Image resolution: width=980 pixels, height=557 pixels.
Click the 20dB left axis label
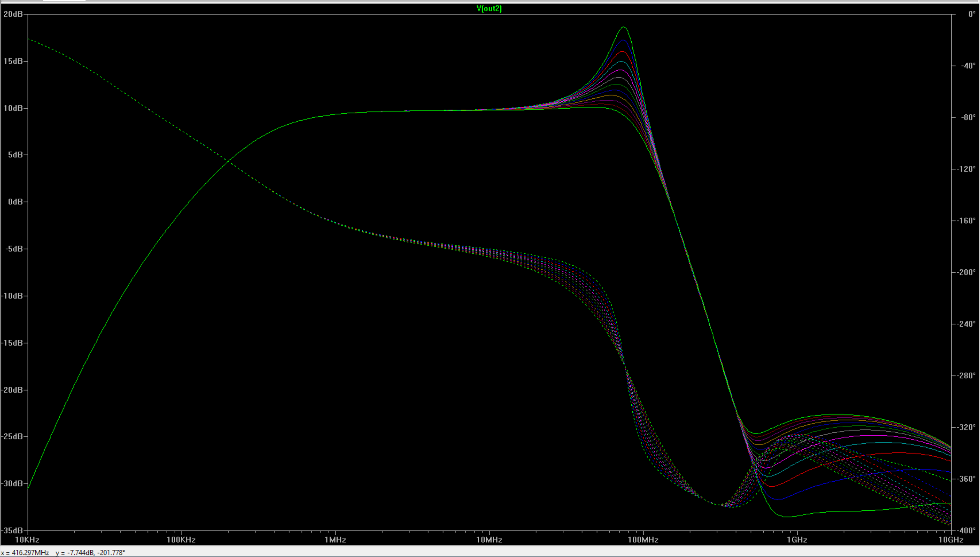point(13,14)
